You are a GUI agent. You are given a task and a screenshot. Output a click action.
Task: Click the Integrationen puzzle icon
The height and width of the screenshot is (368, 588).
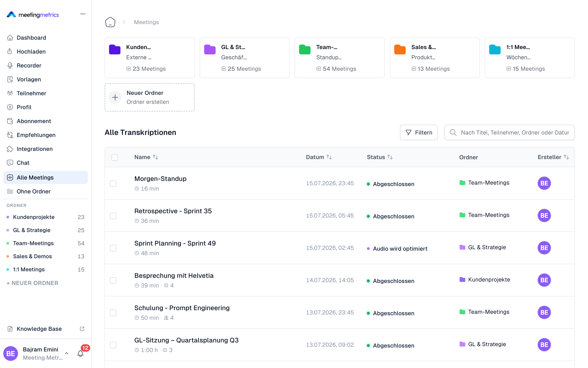(10, 149)
